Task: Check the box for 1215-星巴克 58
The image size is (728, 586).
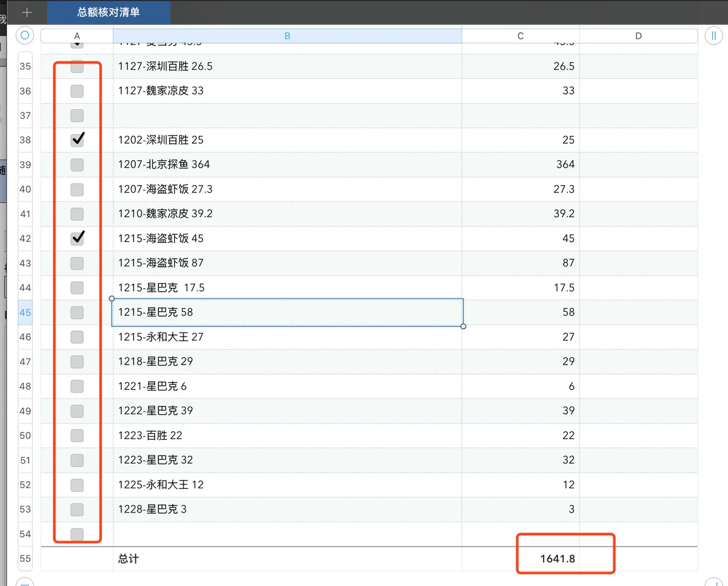Action: point(77,312)
